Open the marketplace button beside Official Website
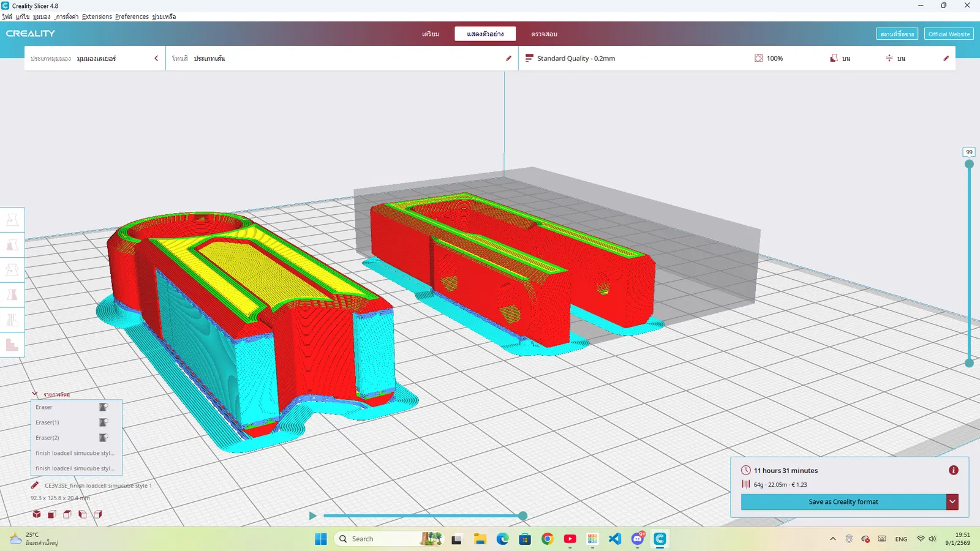 coord(897,34)
